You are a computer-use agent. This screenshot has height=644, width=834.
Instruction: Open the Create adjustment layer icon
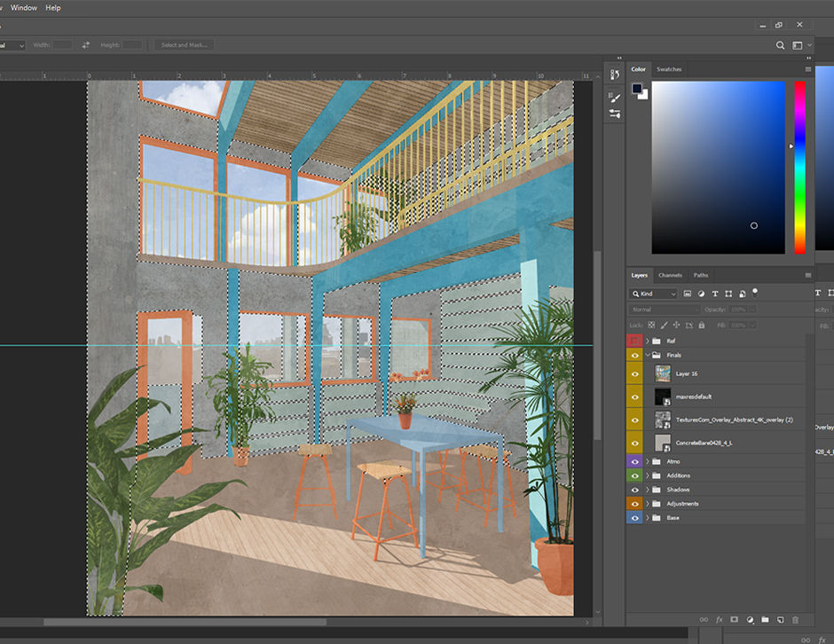point(750,619)
